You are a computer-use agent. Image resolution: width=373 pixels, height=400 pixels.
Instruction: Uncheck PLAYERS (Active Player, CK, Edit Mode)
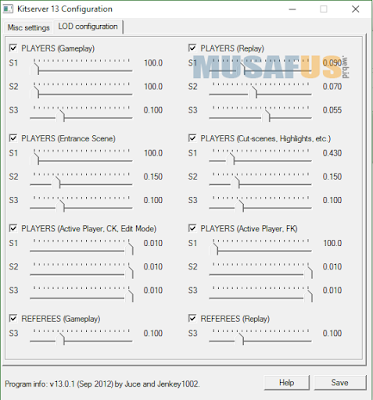tap(13, 228)
